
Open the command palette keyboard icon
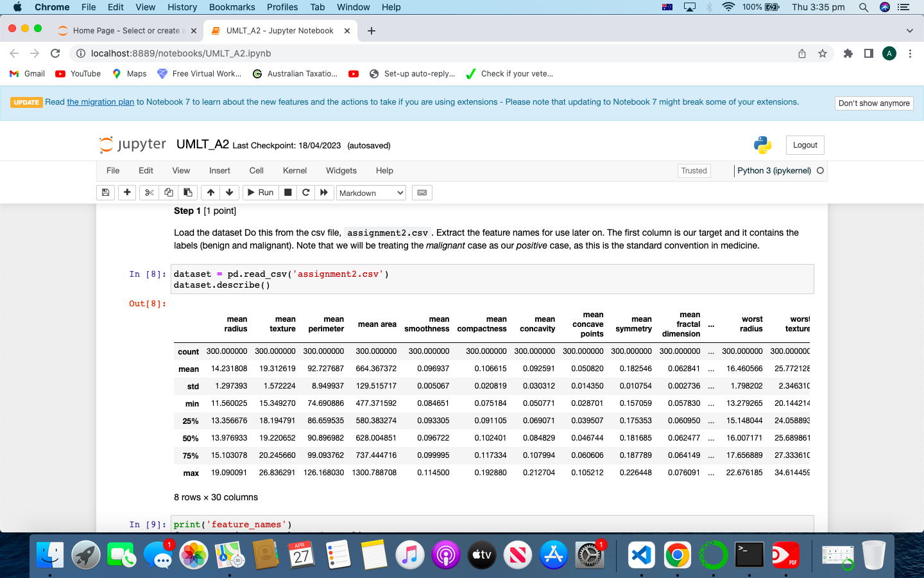(422, 193)
